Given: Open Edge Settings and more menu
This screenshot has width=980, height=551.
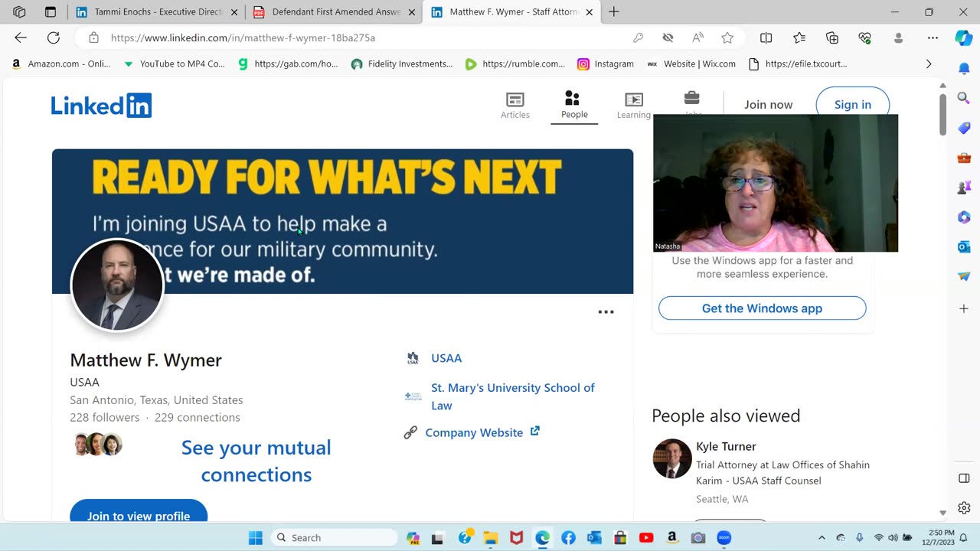Looking at the screenshot, I should pyautogui.click(x=933, y=37).
